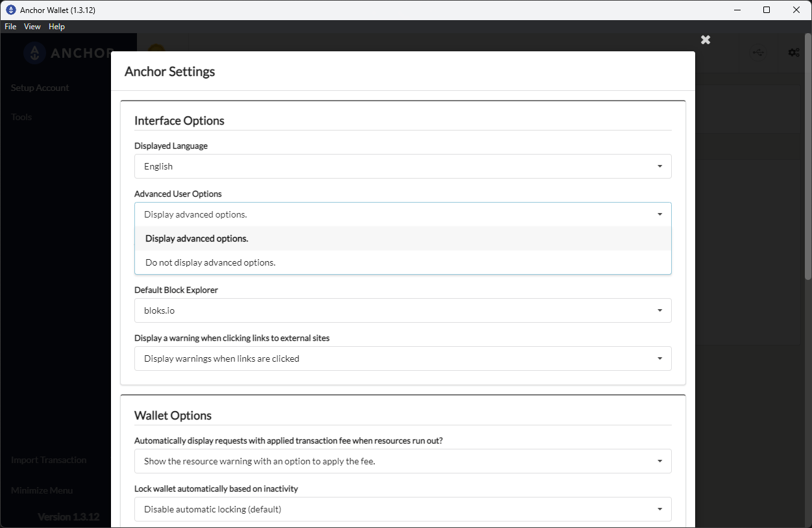Open the automatic wallet locking dropdown
The height and width of the screenshot is (528, 812).
[402, 509]
